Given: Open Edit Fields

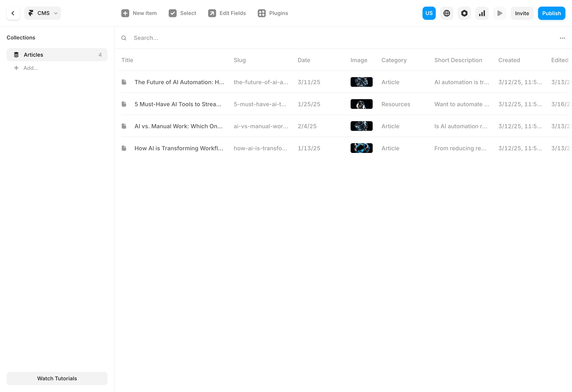Looking at the screenshot, I should [227, 13].
